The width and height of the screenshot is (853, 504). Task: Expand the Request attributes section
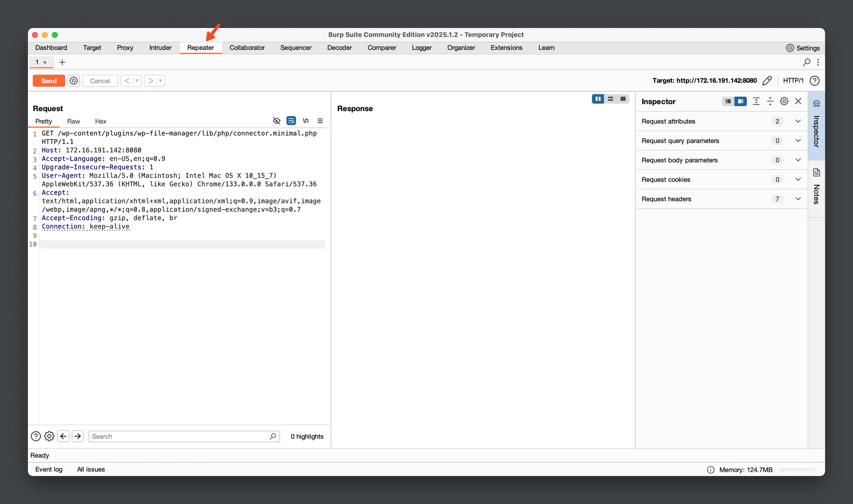[x=798, y=121]
